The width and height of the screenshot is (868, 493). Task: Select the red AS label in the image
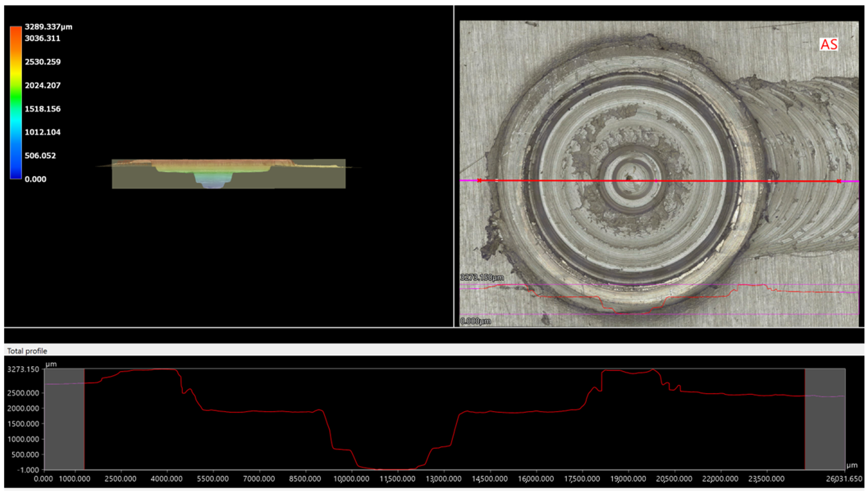point(829,44)
